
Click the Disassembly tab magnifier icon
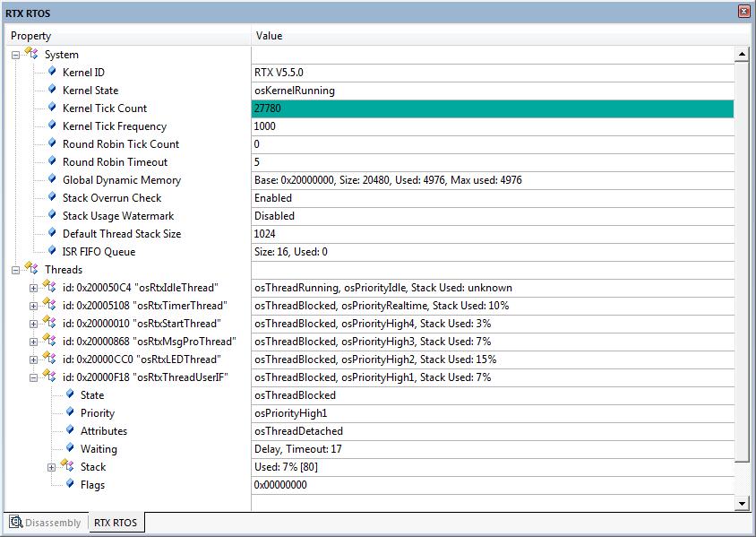16,523
